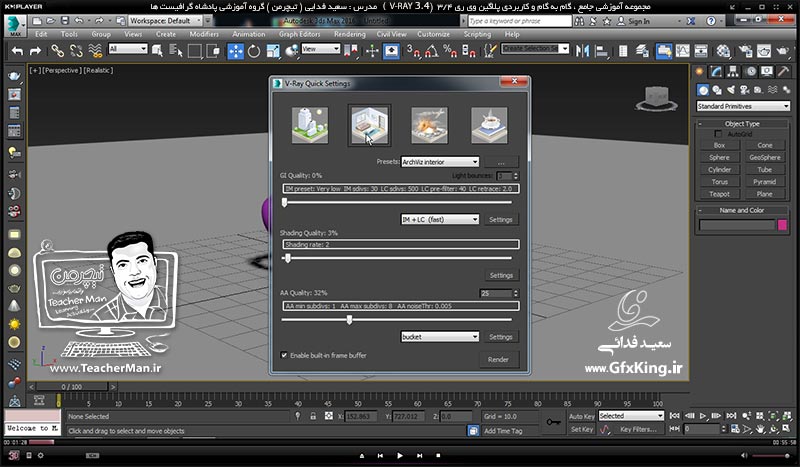Select the Rectangular Selection Region tool

(194, 51)
